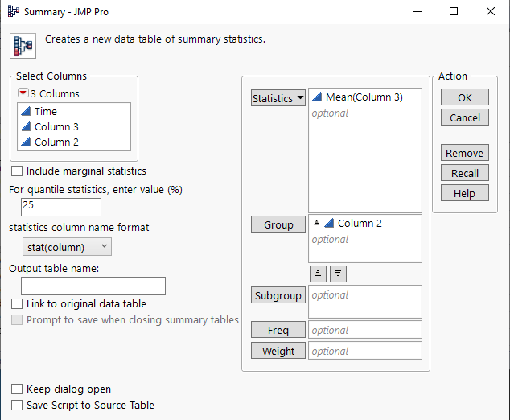510x420 pixels.
Task: Enable Link to original data table
Action: [17, 304]
